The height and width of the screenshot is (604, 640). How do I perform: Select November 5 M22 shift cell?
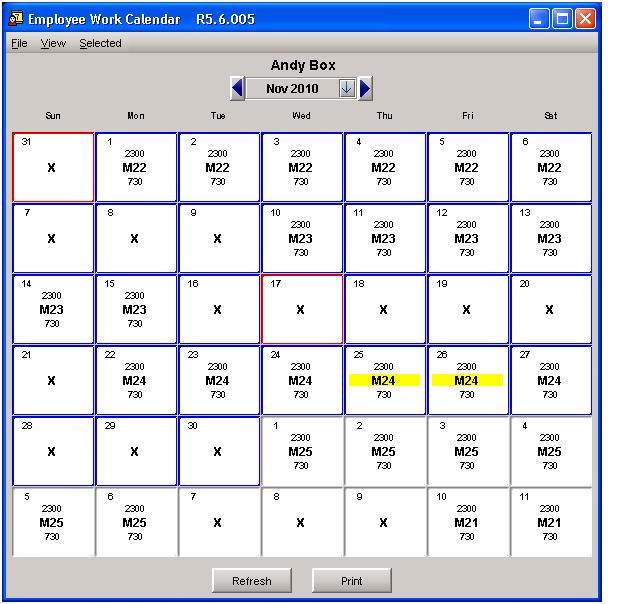(468, 167)
